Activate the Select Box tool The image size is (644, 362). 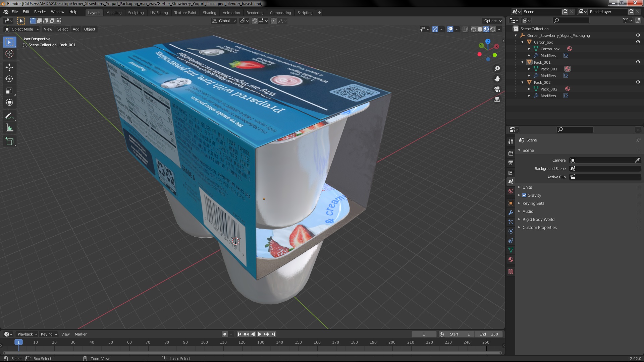(x=9, y=42)
